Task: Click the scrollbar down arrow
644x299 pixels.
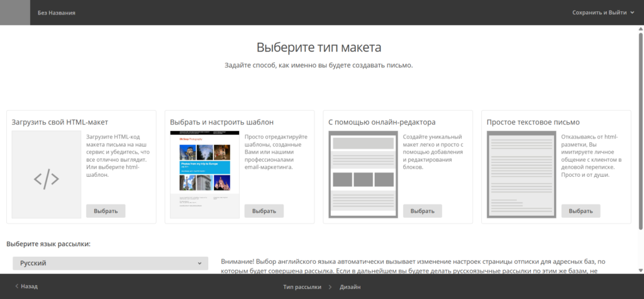Action: 641,270
